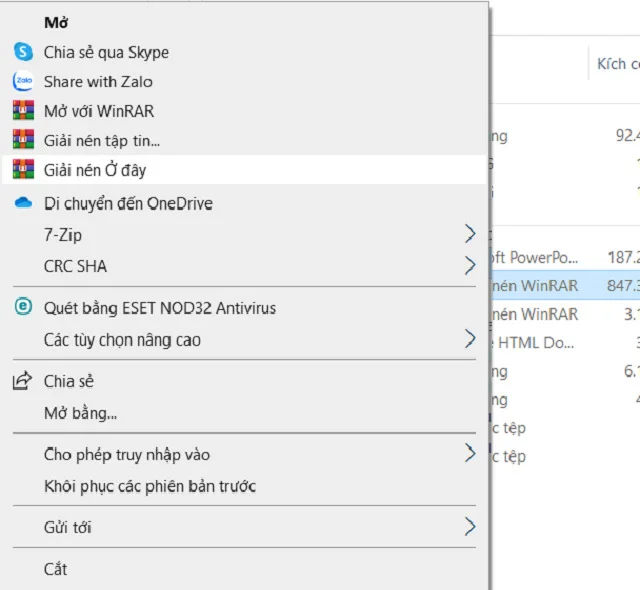Select Khôi phục các phiên bản trước
This screenshot has width=640, height=590.
point(150,486)
